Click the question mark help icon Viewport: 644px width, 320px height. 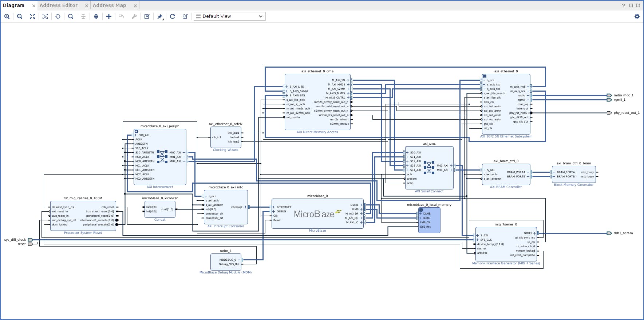[x=624, y=5]
